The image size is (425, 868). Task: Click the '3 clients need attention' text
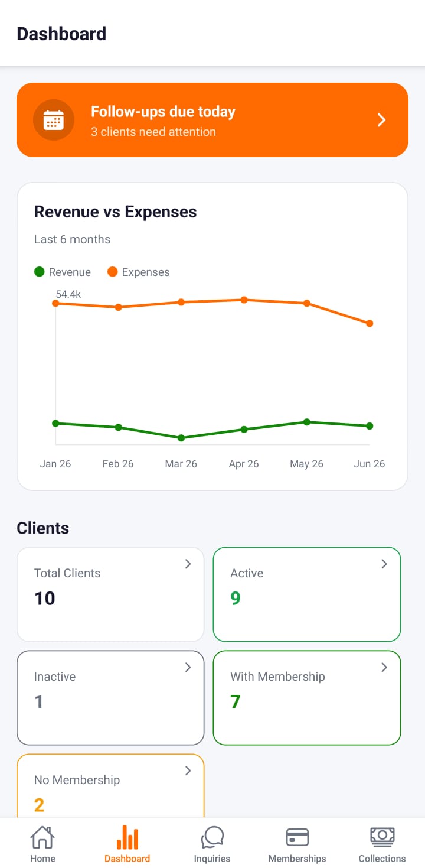pos(153,132)
